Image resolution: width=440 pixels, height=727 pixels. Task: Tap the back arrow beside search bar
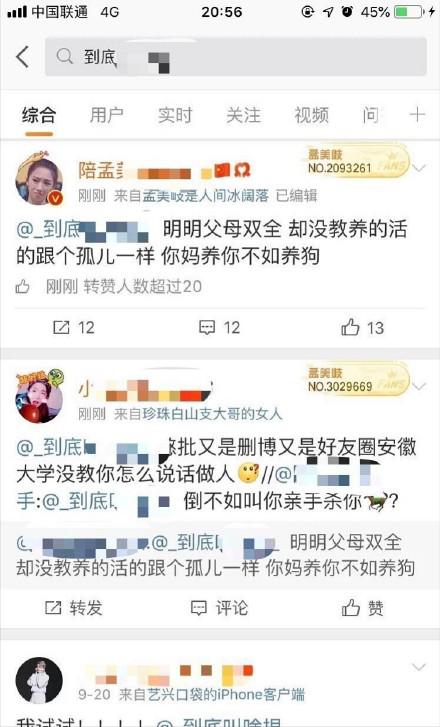click(x=23, y=57)
